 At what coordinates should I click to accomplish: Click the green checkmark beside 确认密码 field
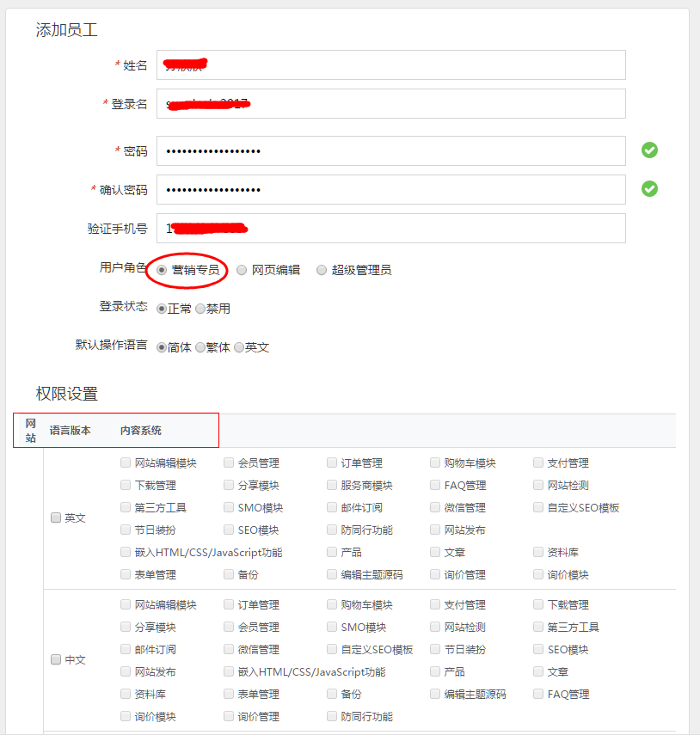pos(649,188)
